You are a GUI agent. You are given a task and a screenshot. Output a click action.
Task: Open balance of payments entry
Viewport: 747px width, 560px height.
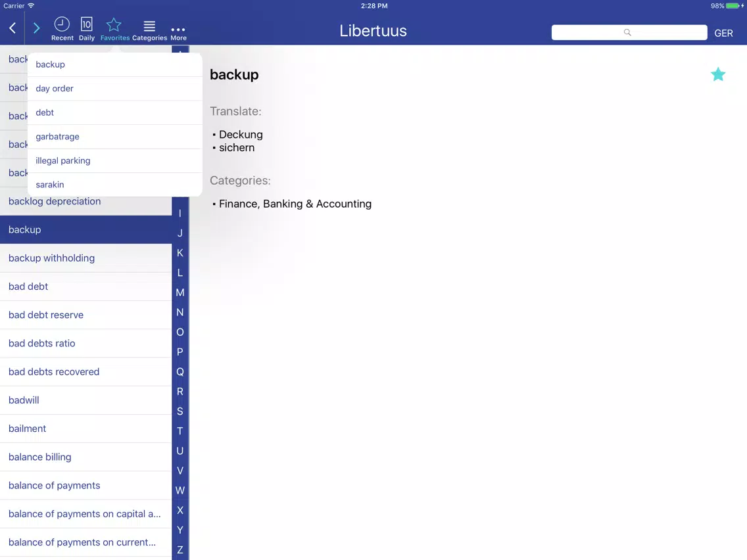85,485
